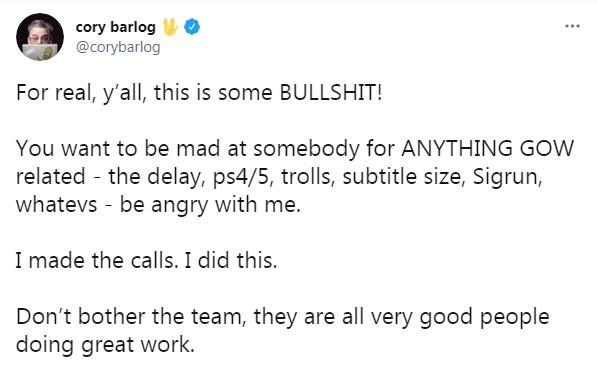
Task: Click the closing words "doing great work."
Action: 105,345
